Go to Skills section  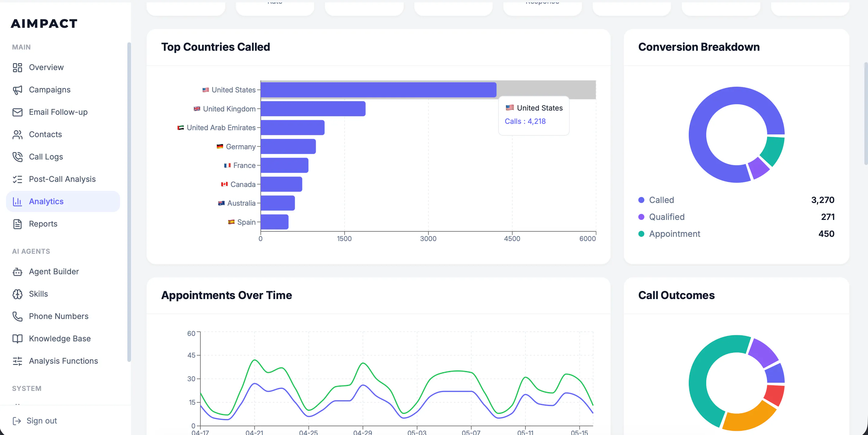tap(63, 294)
